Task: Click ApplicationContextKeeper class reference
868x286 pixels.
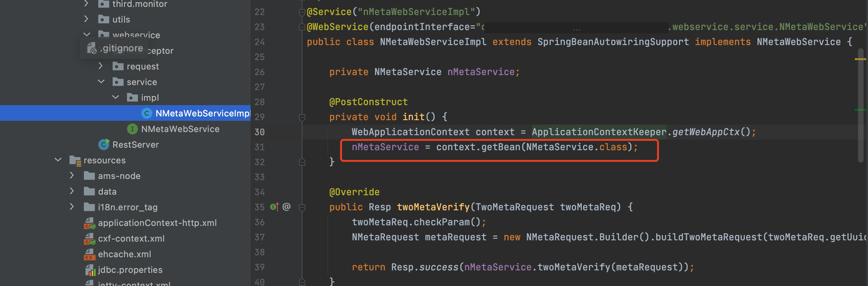Action: [x=599, y=132]
